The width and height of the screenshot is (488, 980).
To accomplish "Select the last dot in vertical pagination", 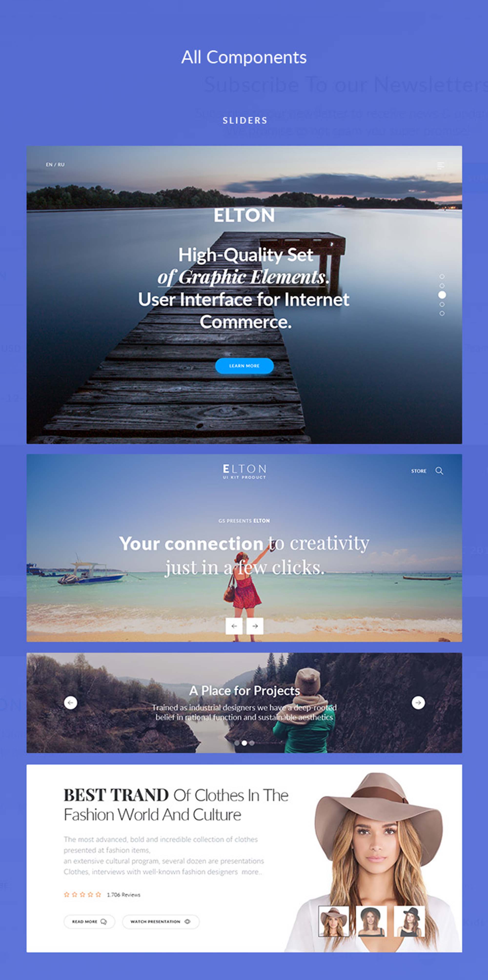I will click(442, 314).
